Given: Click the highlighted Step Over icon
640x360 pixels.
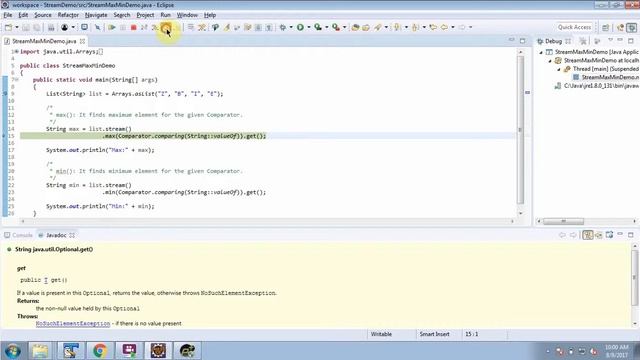Looking at the screenshot, I should [x=166, y=27].
